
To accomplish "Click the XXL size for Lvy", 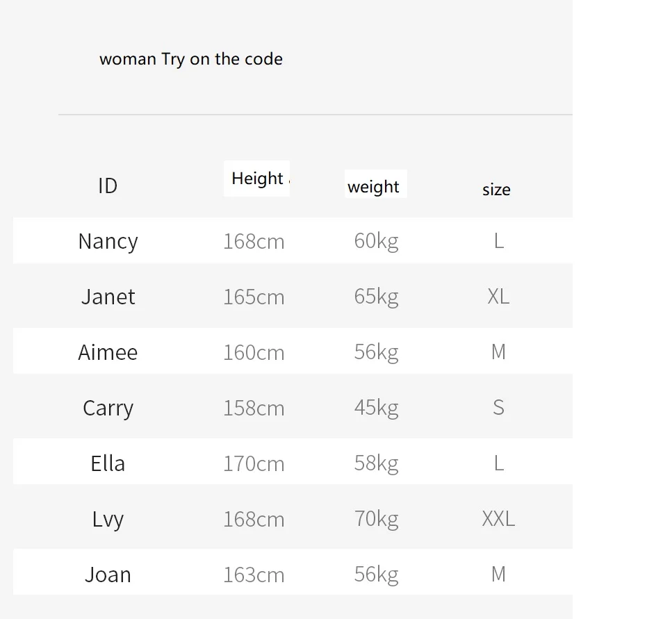I will click(498, 519).
